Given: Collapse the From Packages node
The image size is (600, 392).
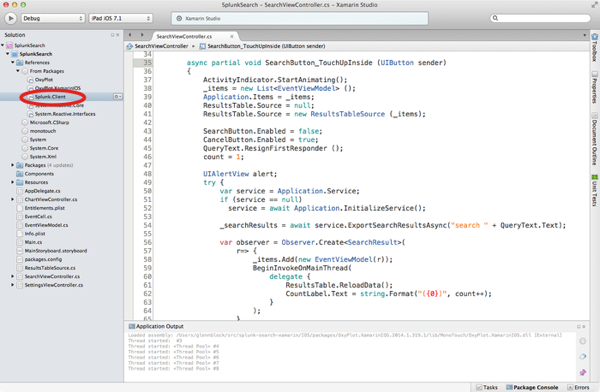Looking at the screenshot, I should click(x=18, y=71).
